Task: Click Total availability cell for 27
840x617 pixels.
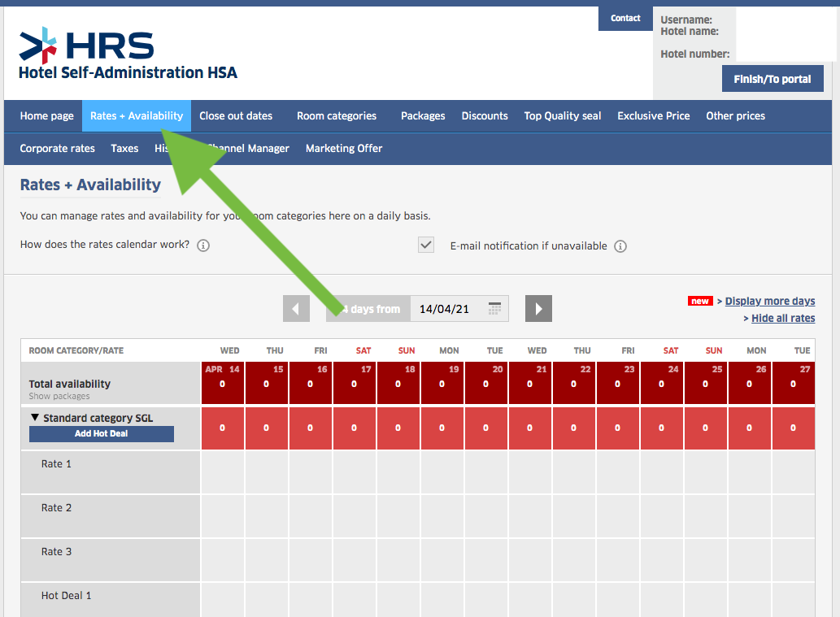Action: click(x=794, y=383)
